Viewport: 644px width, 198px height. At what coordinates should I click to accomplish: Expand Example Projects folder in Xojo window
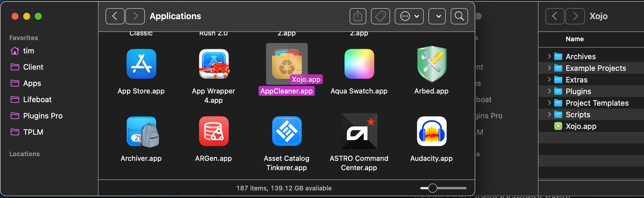point(549,68)
